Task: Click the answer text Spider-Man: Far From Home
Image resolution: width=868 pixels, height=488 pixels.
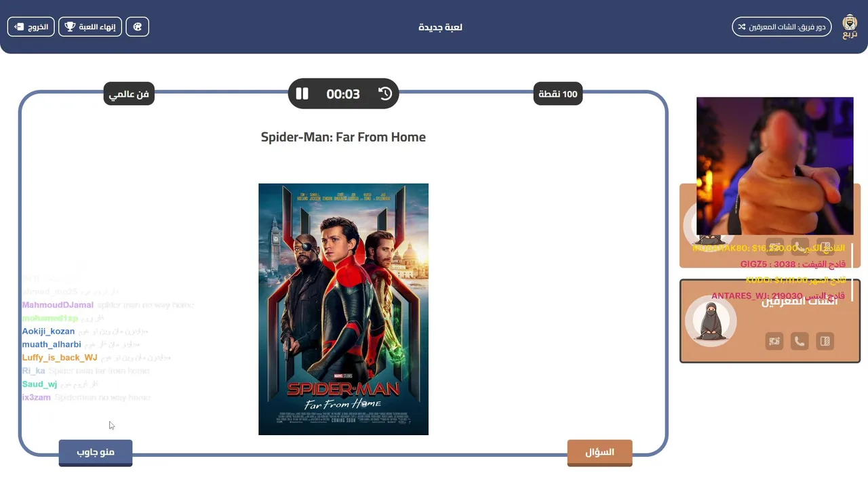Action: [x=343, y=137]
